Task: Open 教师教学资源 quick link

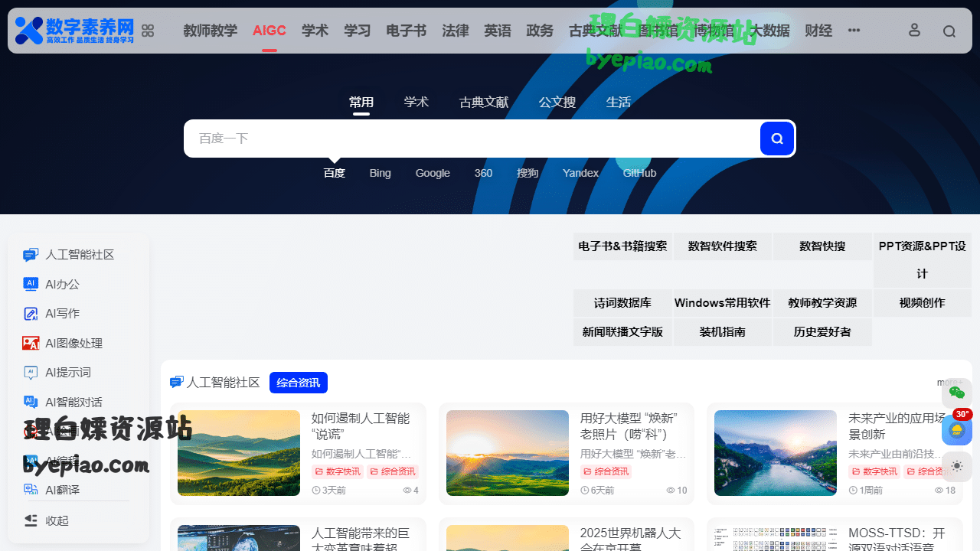Action: click(x=822, y=303)
